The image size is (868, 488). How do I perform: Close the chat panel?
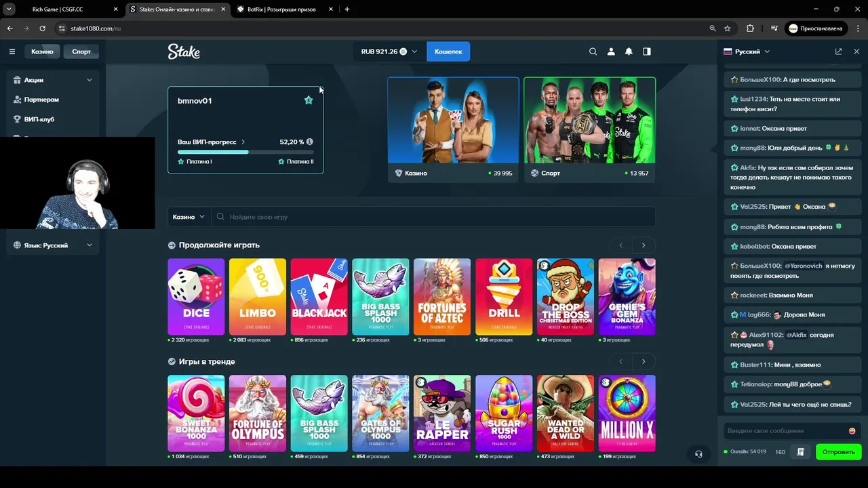856,52
